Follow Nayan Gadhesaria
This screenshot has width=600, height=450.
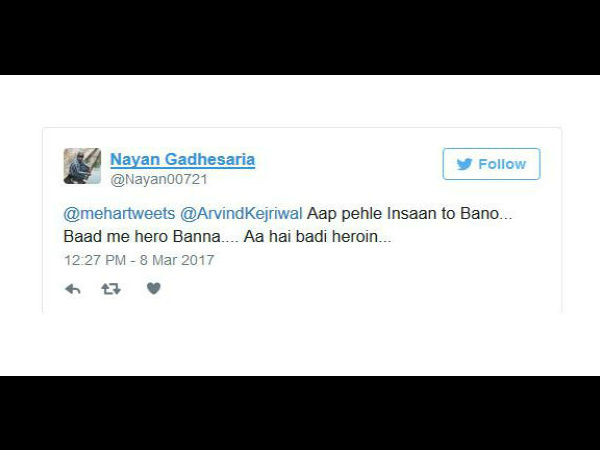pyautogui.click(x=491, y=164)
